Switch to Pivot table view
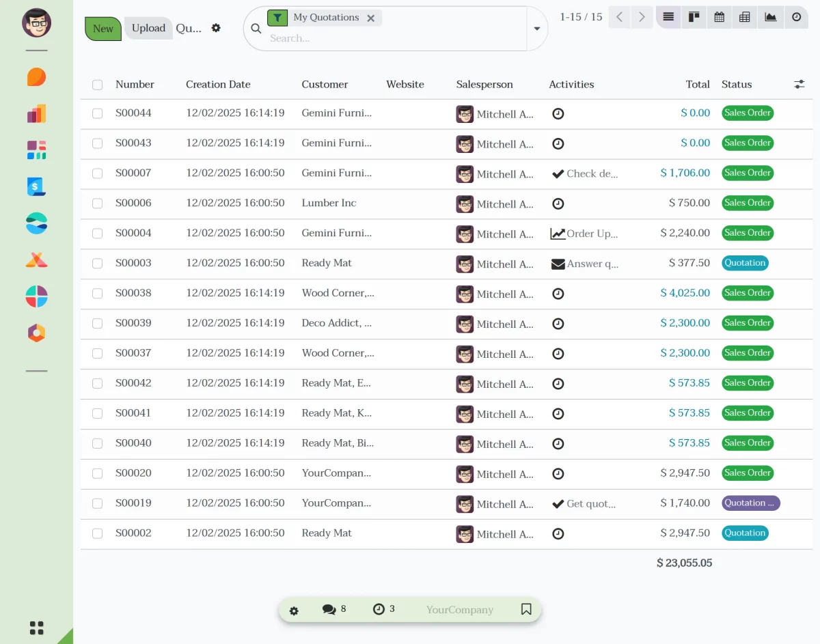Viewport: 820px width, 644px height. pyautogui.click(x=745, y=17)
